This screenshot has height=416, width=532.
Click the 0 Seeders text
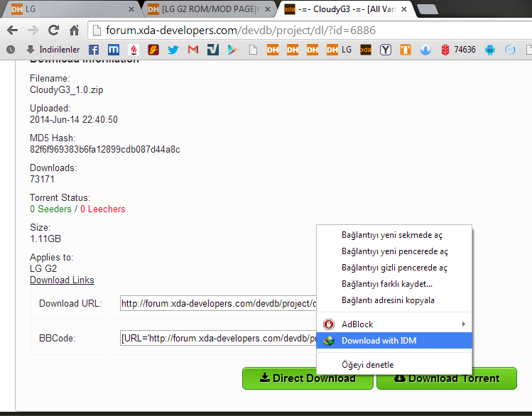click(x=50, y=209)
